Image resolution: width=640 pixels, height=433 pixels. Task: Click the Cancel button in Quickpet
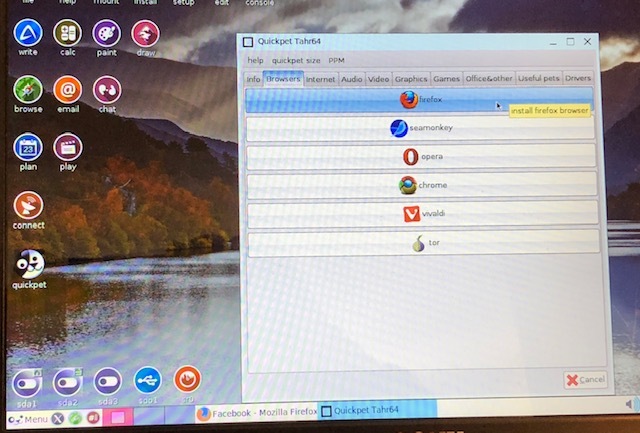[585, 380]
